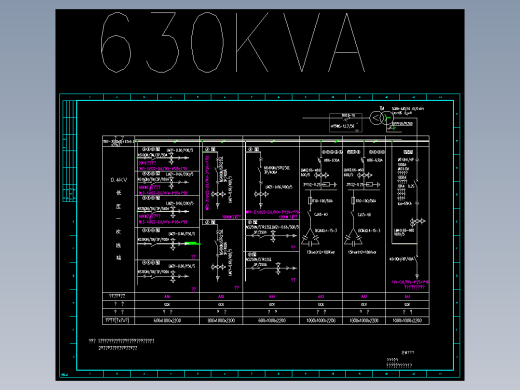Select the transformer double-circle symbol
The width and height of the screenshot is (520, 390).
coord(382,118)
